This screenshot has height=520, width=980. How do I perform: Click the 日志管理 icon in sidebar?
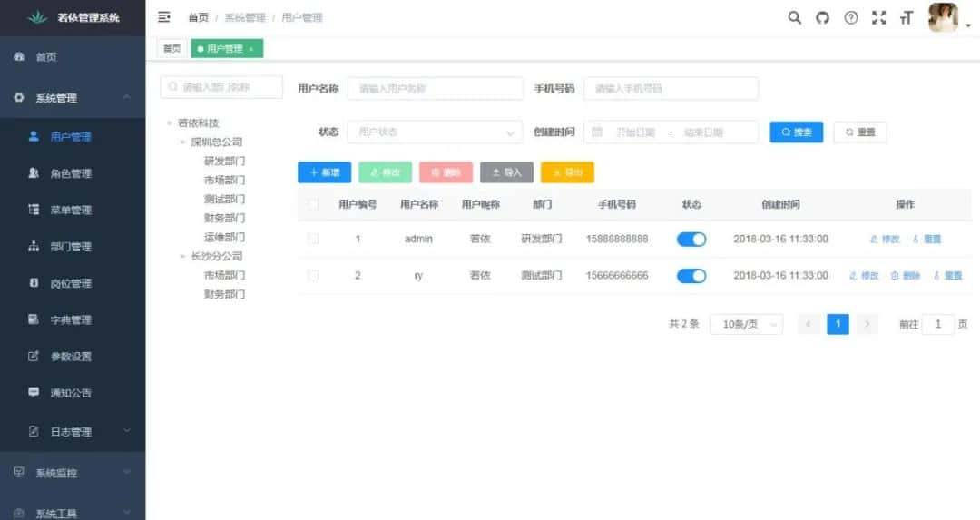[x=34, y=431]
